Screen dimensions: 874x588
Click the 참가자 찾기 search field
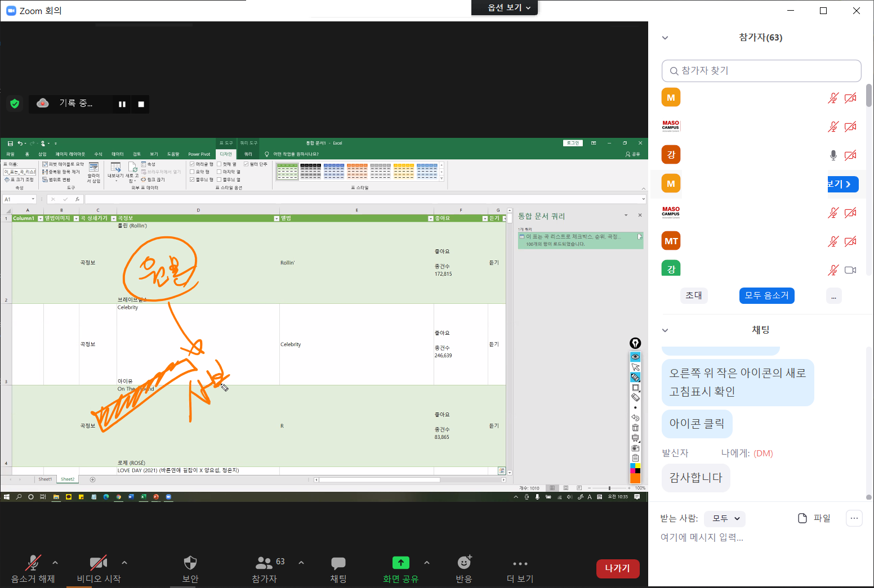point(761,71)
